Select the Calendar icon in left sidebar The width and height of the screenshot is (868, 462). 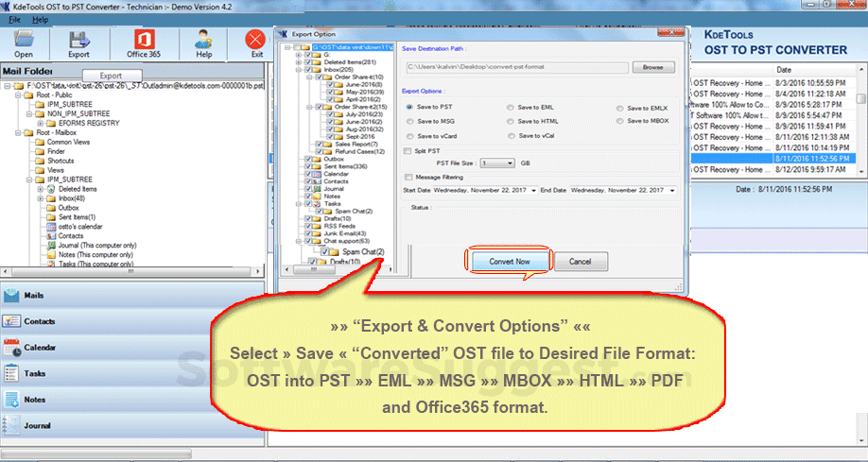coord(11,348)
